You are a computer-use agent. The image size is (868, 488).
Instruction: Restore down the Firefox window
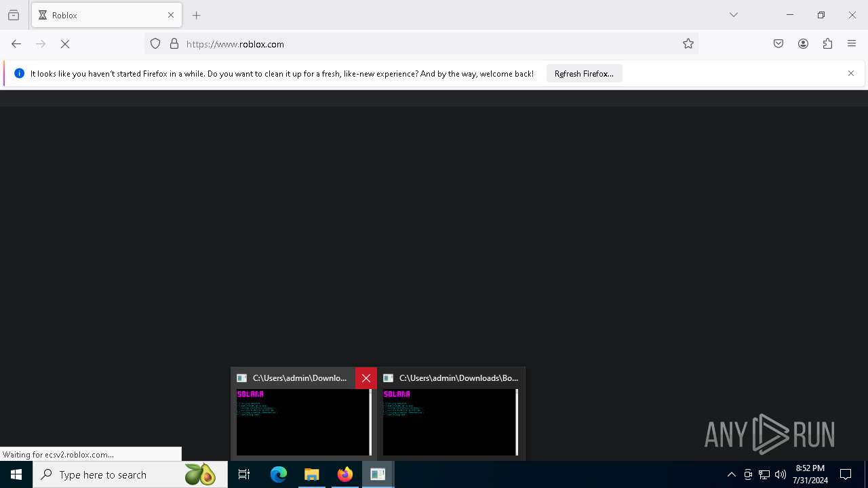pos(821,15)
